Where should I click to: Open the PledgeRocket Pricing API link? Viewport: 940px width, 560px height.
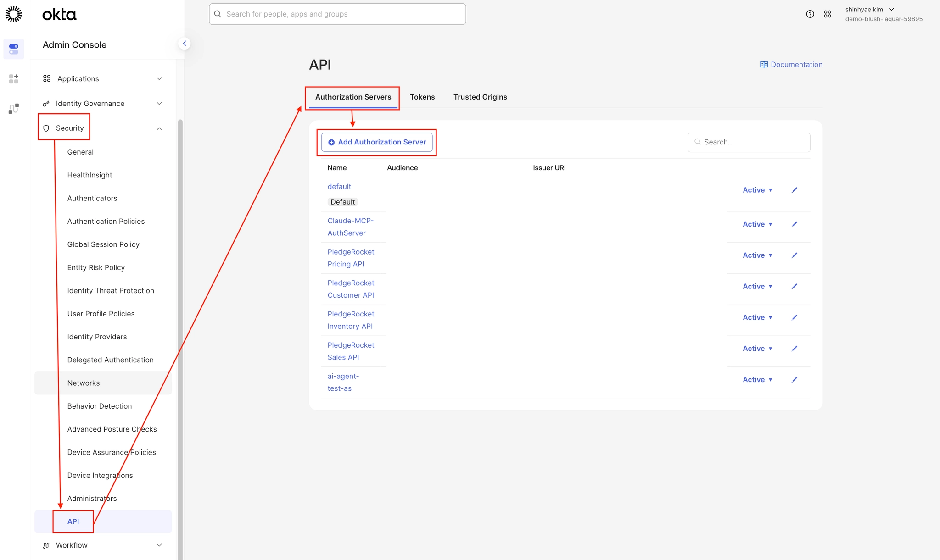351,258
